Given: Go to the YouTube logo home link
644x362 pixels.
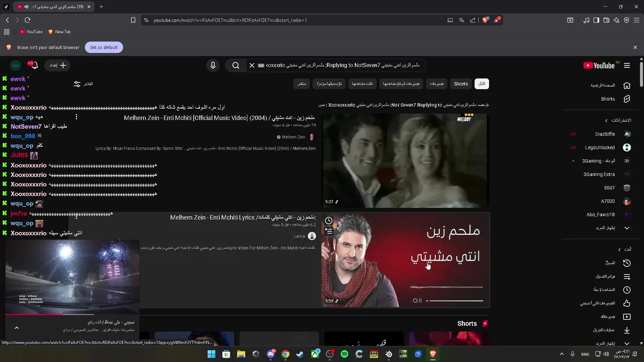Looking at the screenshot, I should point(599,65).
